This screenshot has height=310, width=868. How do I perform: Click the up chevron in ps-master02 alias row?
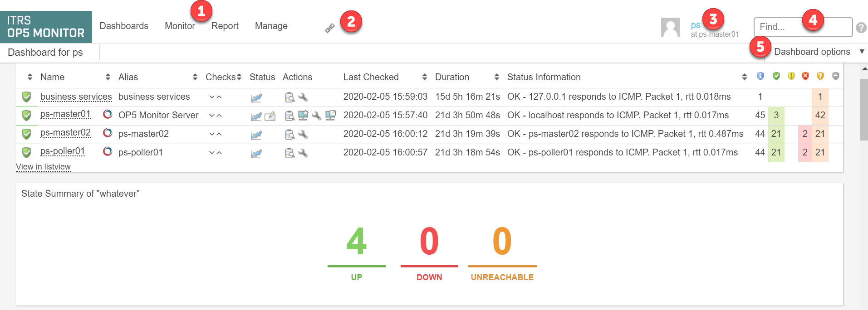point(219,134)
